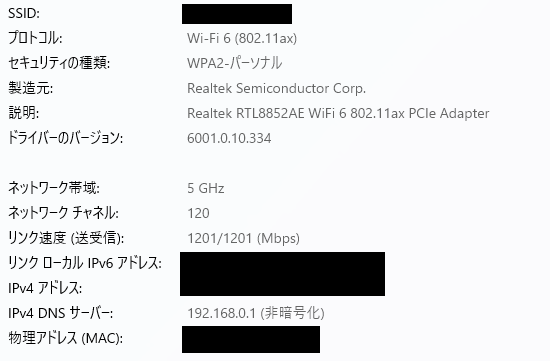
Task: Click the SSID label
Action: tap(24, 13)
